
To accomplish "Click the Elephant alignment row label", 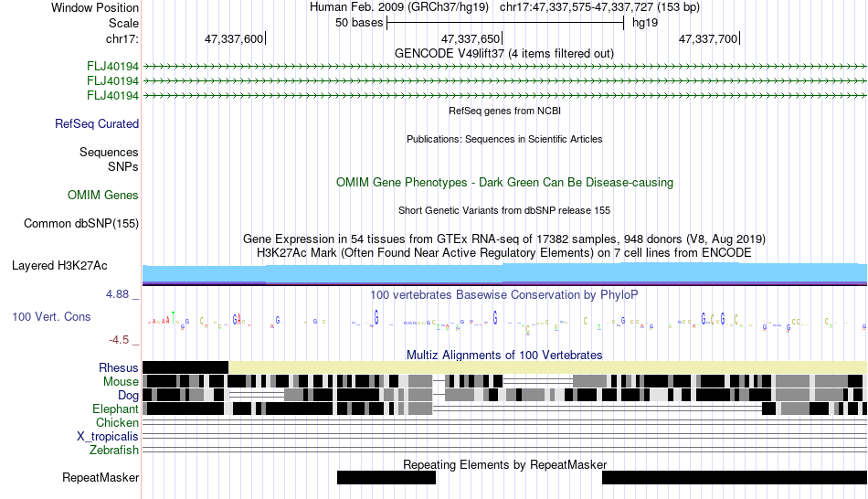I will [115, 409].
